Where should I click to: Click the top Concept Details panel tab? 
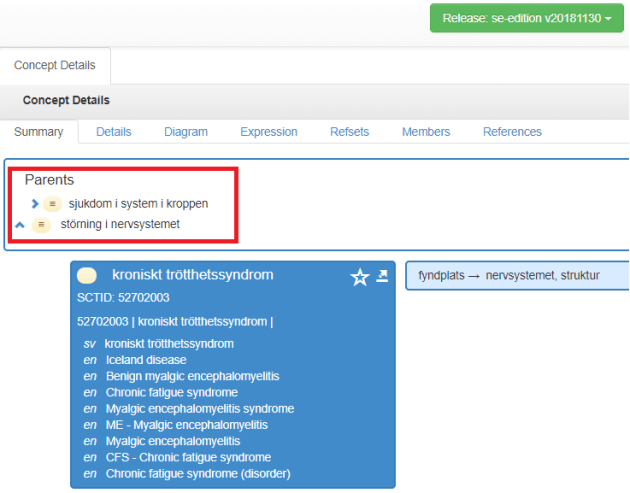coord(55,65)
